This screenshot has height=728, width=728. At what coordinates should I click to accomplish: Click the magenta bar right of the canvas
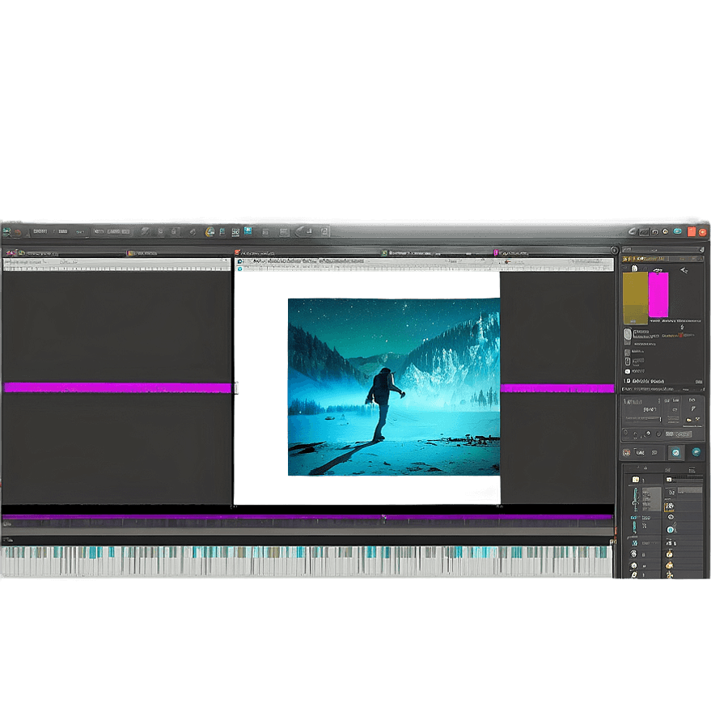tap(557, 388)
